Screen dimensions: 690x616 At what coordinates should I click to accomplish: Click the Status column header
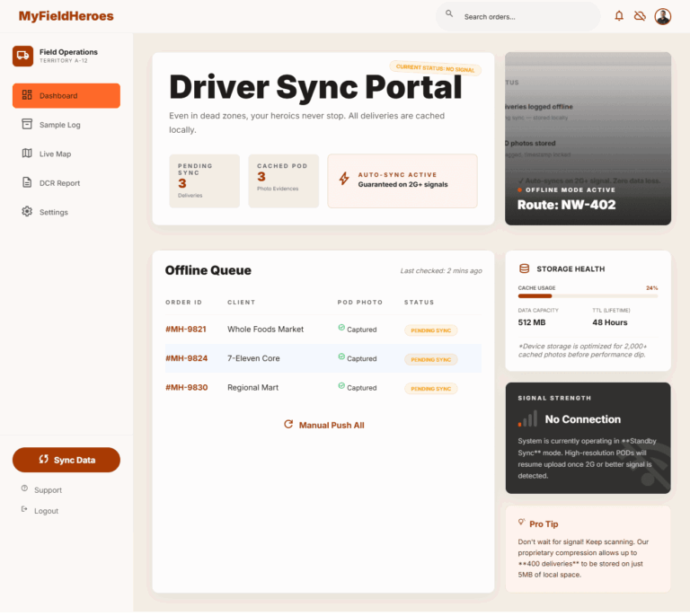[419, 302]
